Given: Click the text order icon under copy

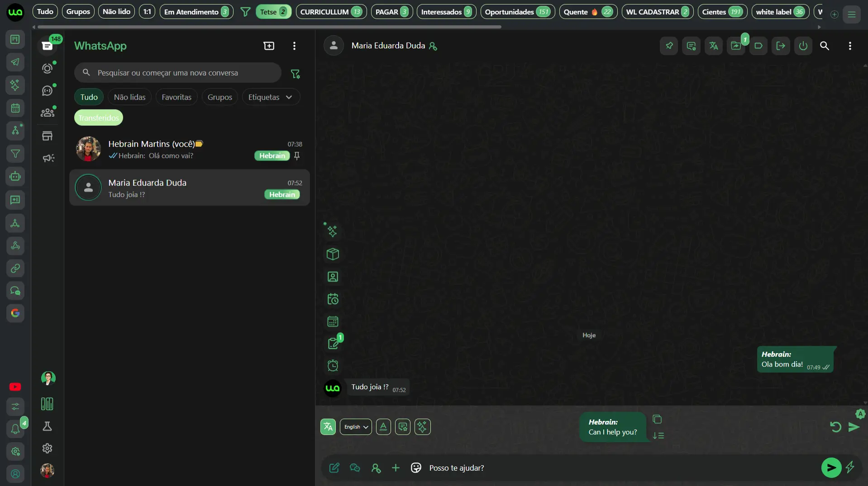Looking at the screenshot, I should click(x=658, y=435).
